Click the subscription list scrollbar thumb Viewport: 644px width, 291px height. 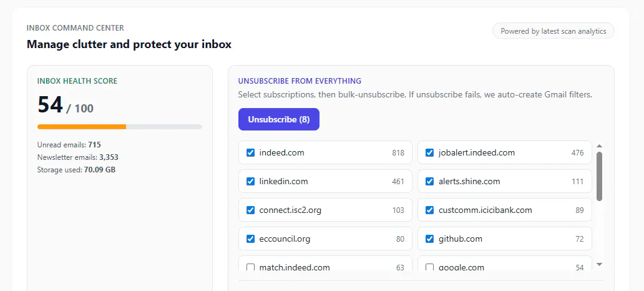[x=599, y=176]
